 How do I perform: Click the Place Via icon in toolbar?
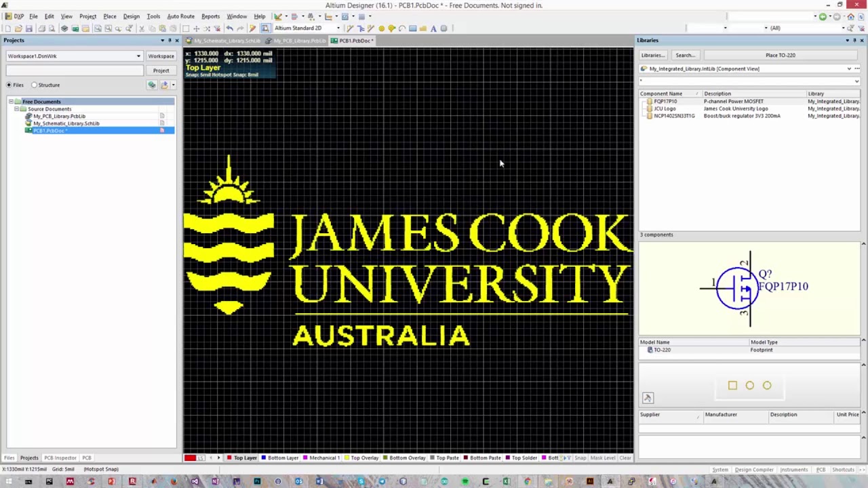pos(391,28)
